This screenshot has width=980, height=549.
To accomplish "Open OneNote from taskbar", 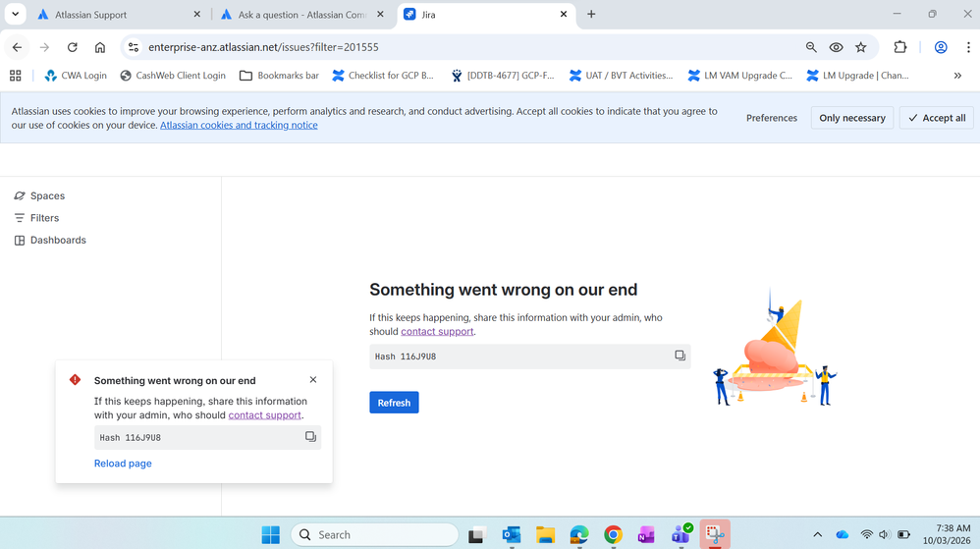I will [x=646, y=534].
